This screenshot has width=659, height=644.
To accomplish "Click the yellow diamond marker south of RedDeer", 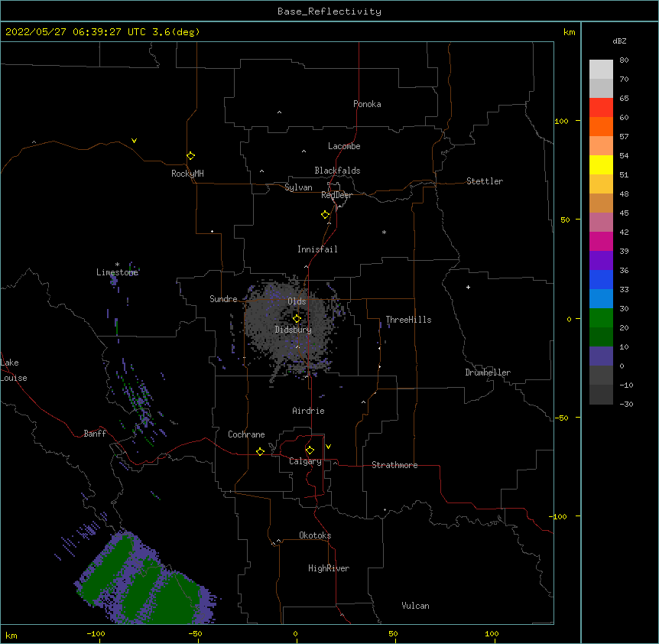I will pos(326,215).
